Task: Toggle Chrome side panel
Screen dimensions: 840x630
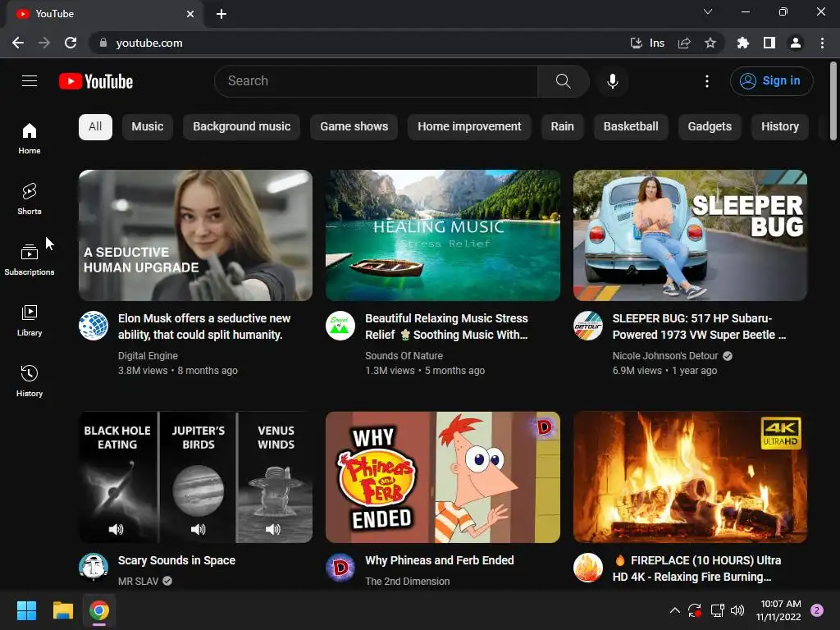Action: click(769, 43)
